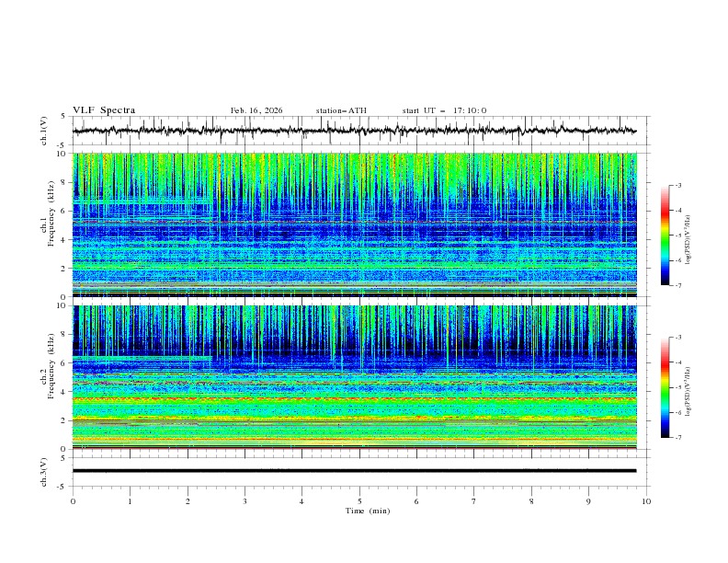Image resolution: width=728 pixels, height=563 pixels.
Task: Click the ch.1 "Frequency (kHz)" axis label
Action: [51, 212]
